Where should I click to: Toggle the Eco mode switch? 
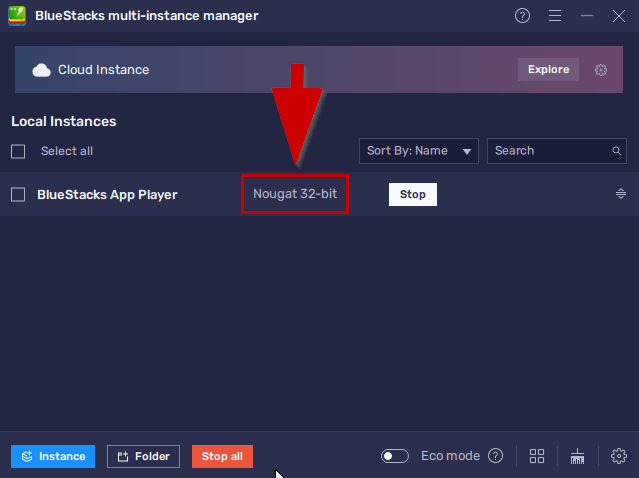[394, 456]
